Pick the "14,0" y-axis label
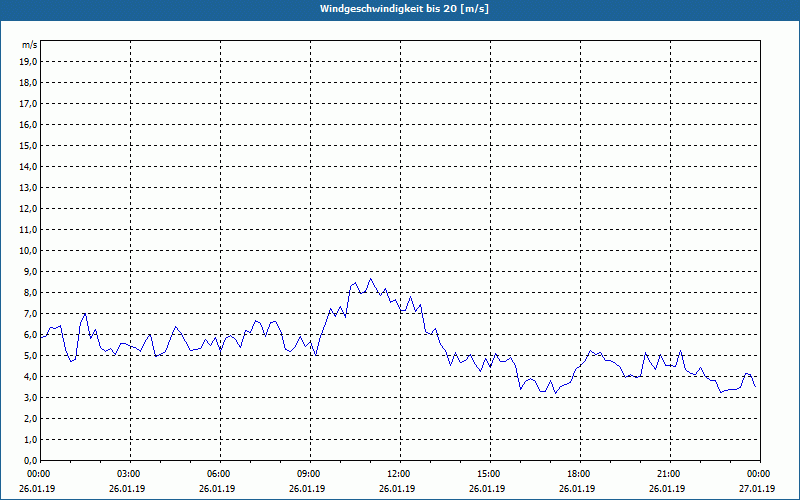The height and width of the screenshot is (500, 800). tap(29, 166)
